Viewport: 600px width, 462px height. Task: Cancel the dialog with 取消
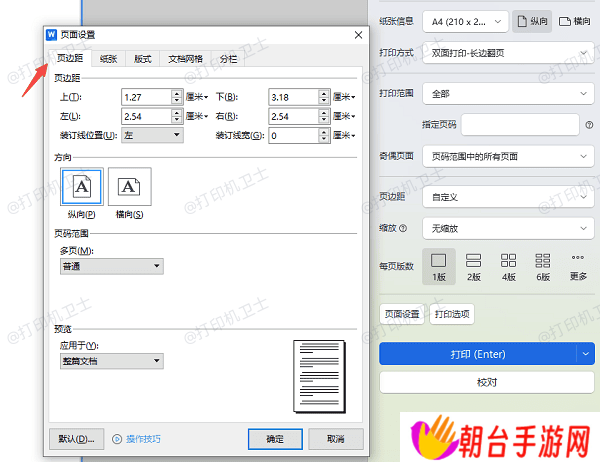tap(336, 439)
